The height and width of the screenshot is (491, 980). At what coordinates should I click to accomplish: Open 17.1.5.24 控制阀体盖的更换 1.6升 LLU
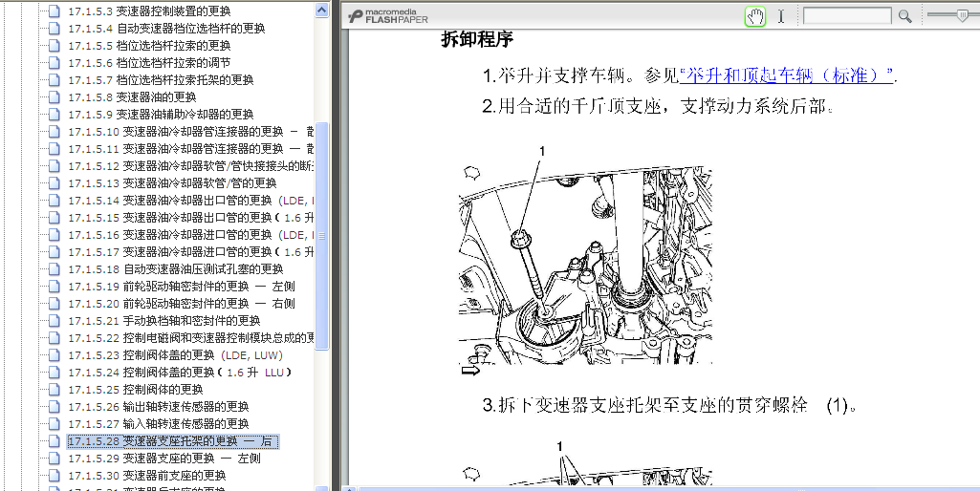click(x=180, y=373)
